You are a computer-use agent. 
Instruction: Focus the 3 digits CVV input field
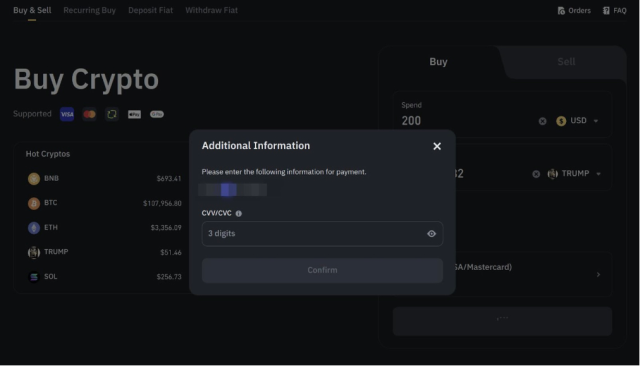tap(322, 234)
